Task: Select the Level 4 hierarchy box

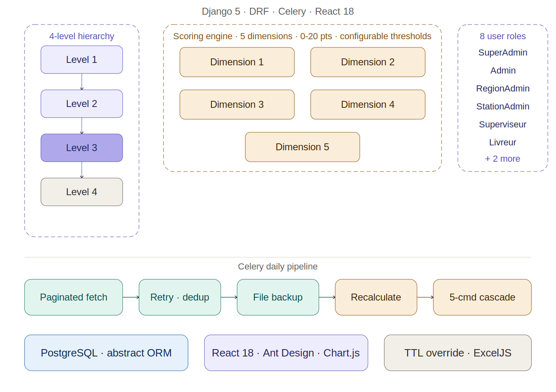Action: pyautogui.click(x=82, y=192)
